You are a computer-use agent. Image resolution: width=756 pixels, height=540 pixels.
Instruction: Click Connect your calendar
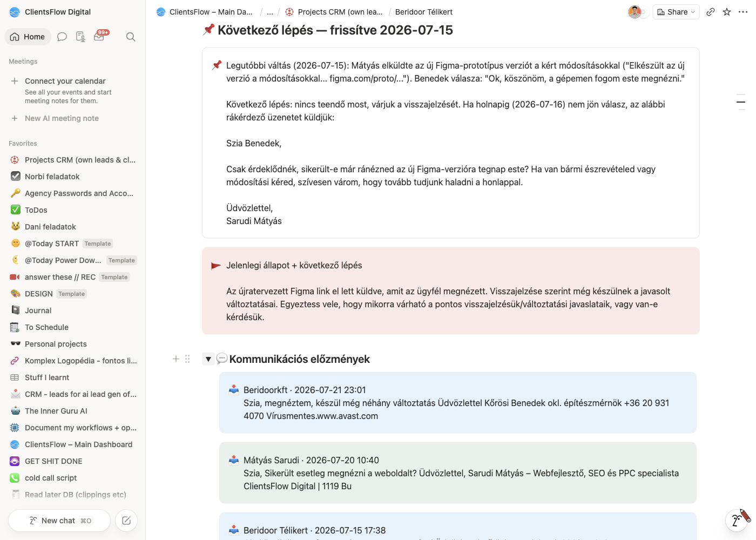(65, 81)
